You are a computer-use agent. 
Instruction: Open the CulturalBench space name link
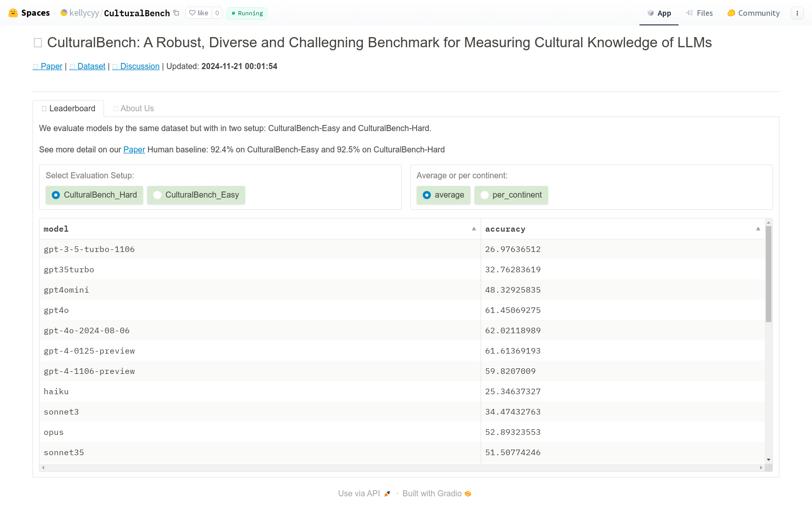tap(137, 13)
